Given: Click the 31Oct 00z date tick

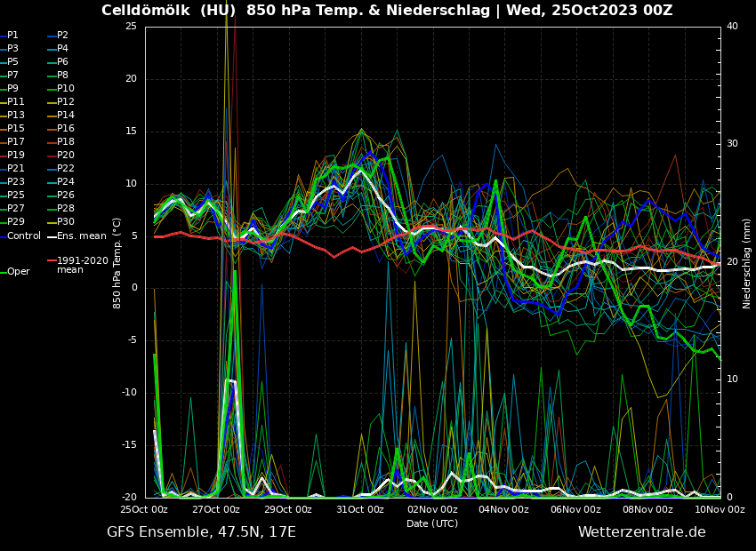Looking at the screenshot, I should tap(360, 510).
